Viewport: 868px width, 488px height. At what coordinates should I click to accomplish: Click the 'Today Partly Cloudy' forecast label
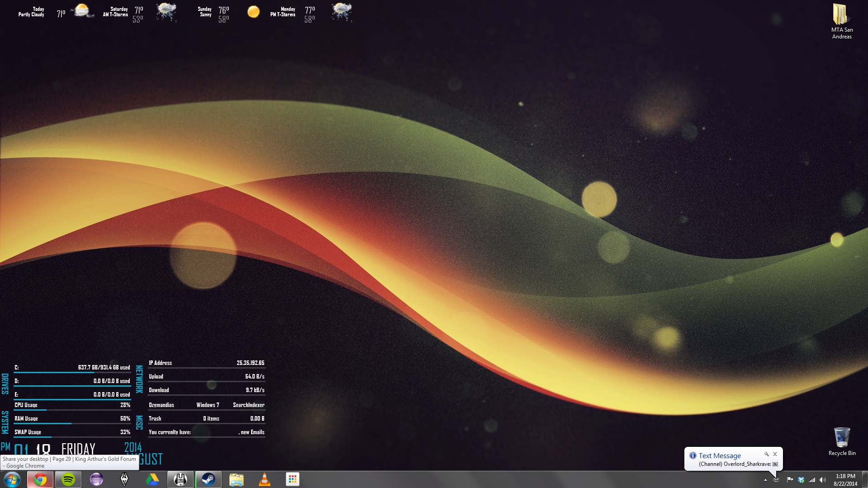(x=31, y=12)
